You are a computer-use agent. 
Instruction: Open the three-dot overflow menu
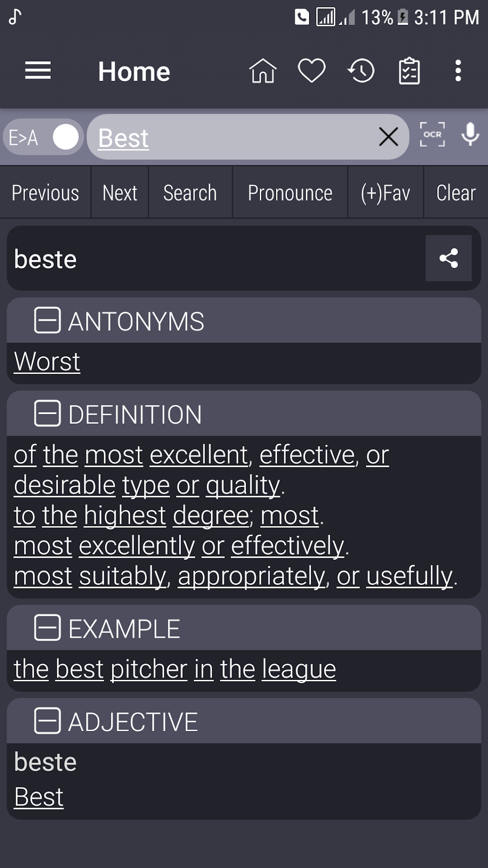coord(458,71)
